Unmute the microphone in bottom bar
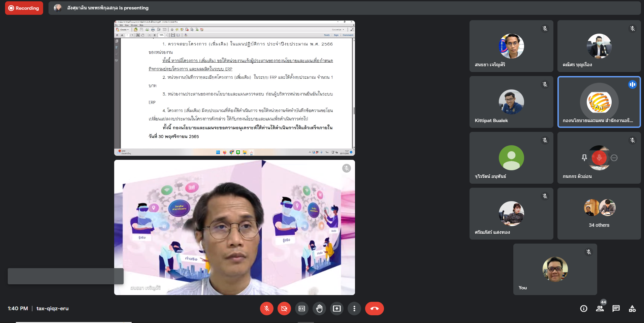The image size is (644, 323). pos(266,309)
